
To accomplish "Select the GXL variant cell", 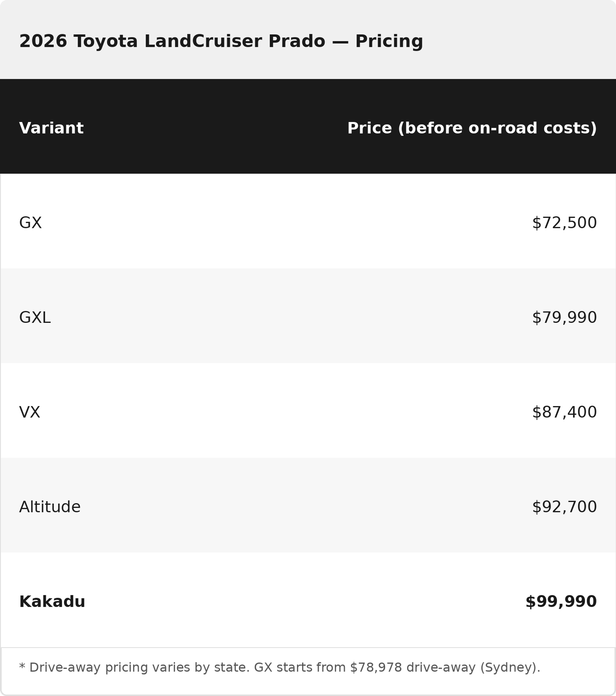I will pos(35,317).
